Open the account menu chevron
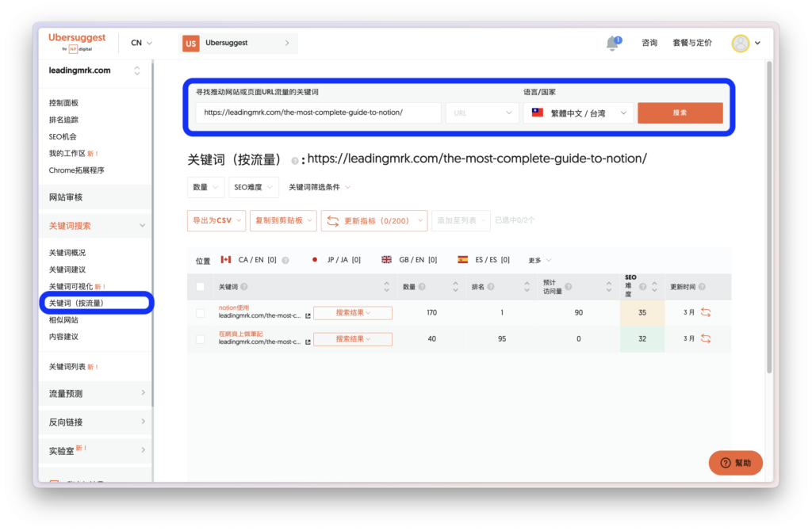This screenshot has height=531, width=812. point(757,43)
